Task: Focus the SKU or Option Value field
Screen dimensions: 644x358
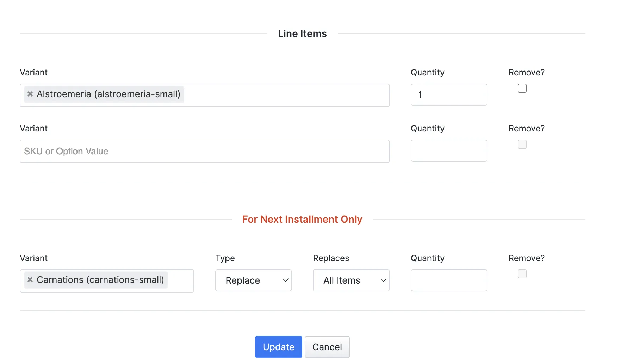Action: pos(205,151)
